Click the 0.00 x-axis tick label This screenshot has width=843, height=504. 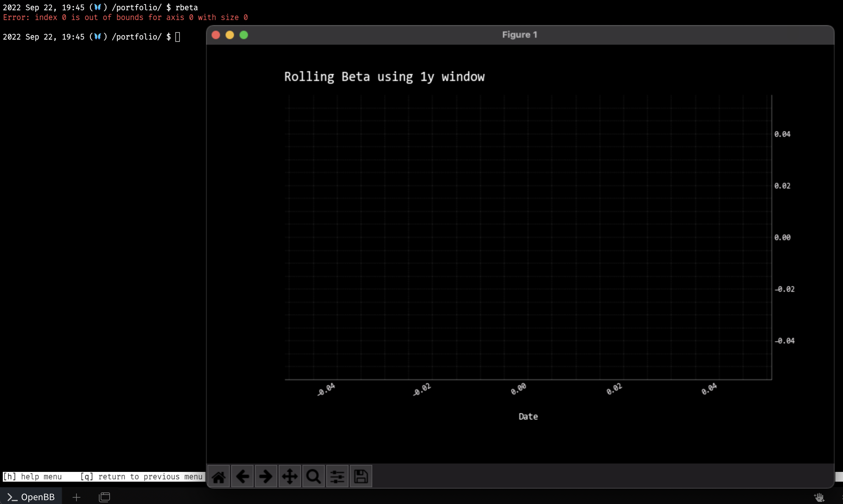[x=518, y=389]
